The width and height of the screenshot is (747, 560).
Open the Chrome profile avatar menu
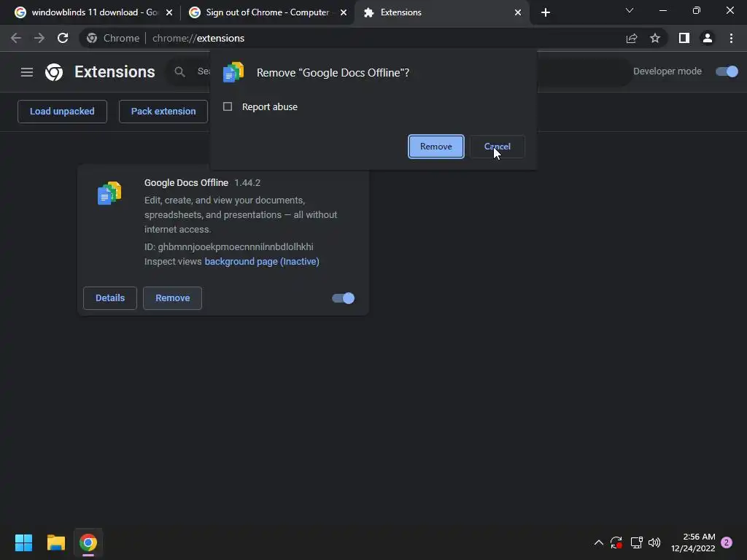[708, 38]
